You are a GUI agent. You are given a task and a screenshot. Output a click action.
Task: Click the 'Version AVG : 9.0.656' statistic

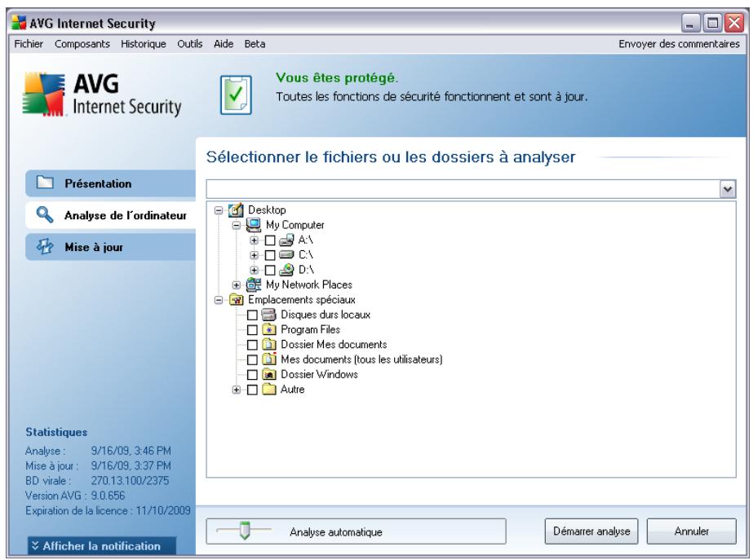click(x=75, y=496)
